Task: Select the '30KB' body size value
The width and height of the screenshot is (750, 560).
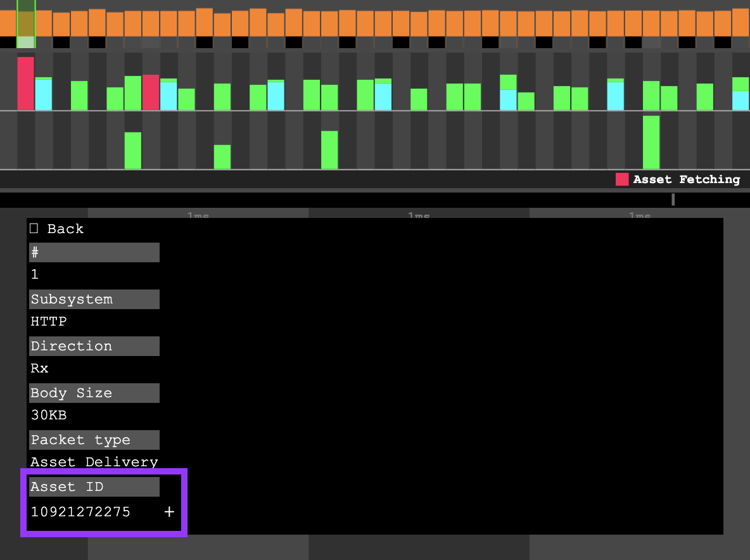Action: [49, 415]
